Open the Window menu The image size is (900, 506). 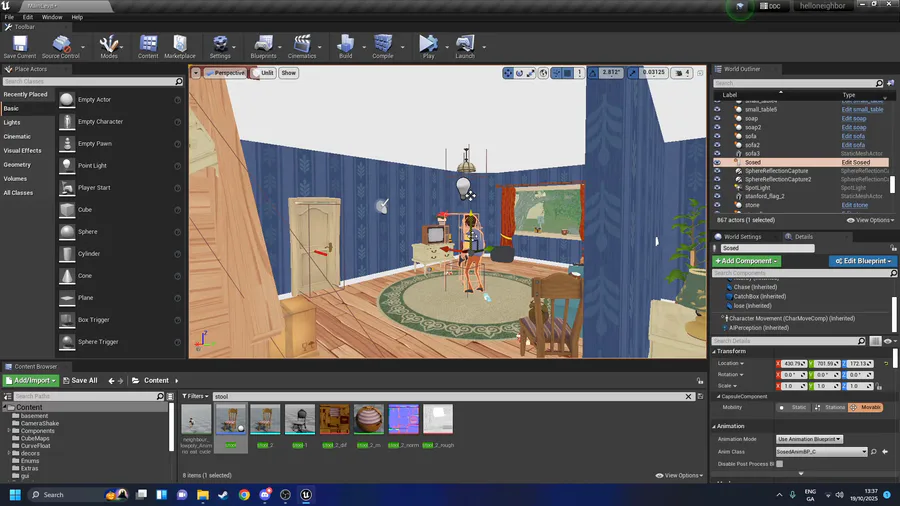click(x=52, y=17)
